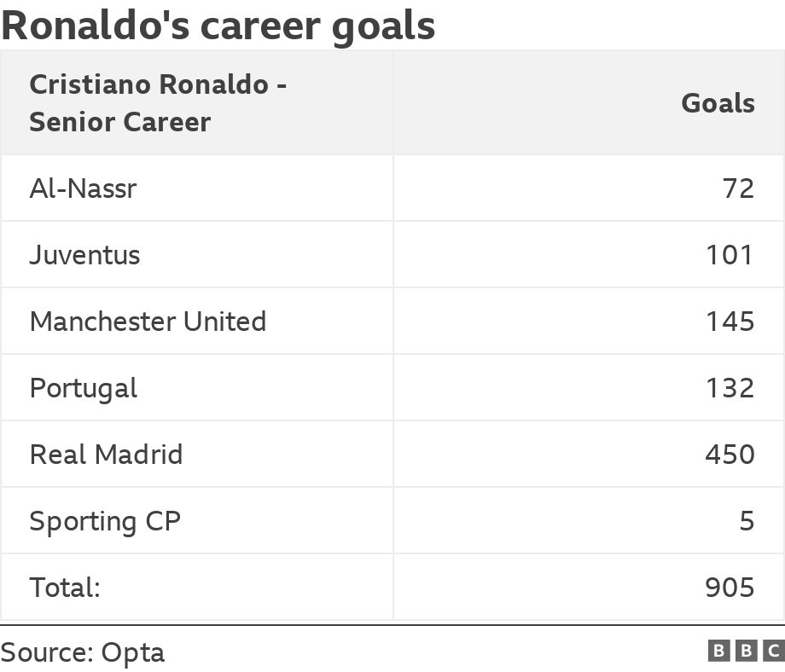This screenshot has height=672, width=785.
Task: Click the C block of the BBC logo
Action: [774, 652]
